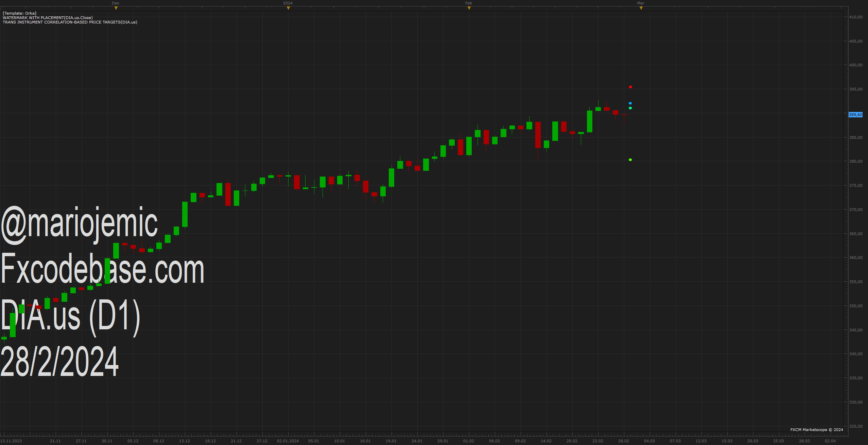Image resolution: width=868 pixels, height=445 pixels.
Task: Click the 330,00 price axis label
Action: pos(856,402)
